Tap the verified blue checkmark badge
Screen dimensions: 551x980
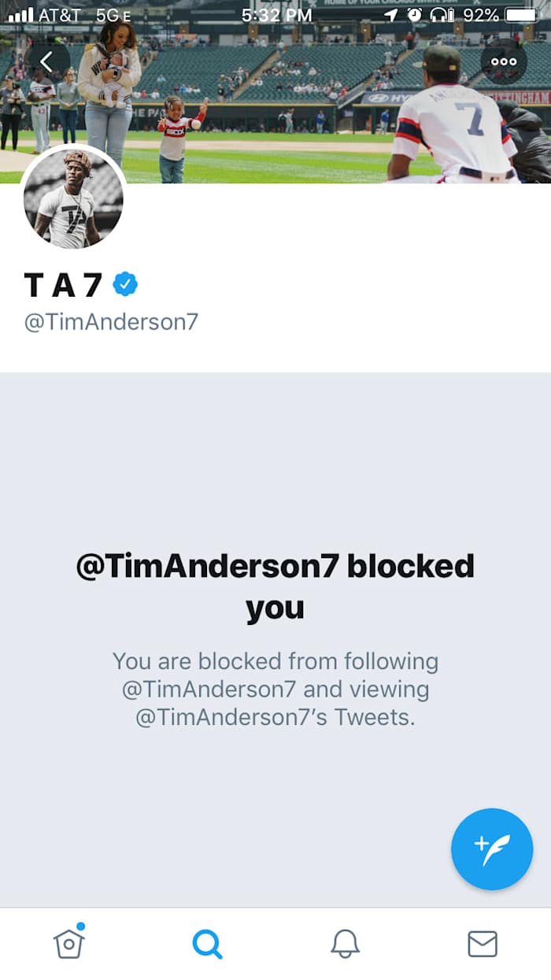(x=125, y=283)
